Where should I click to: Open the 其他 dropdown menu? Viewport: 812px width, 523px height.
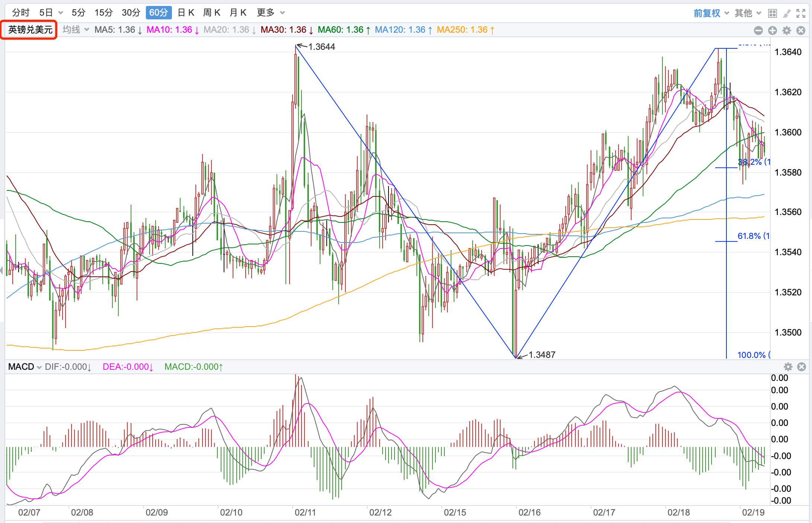click(x=748, y=13)
